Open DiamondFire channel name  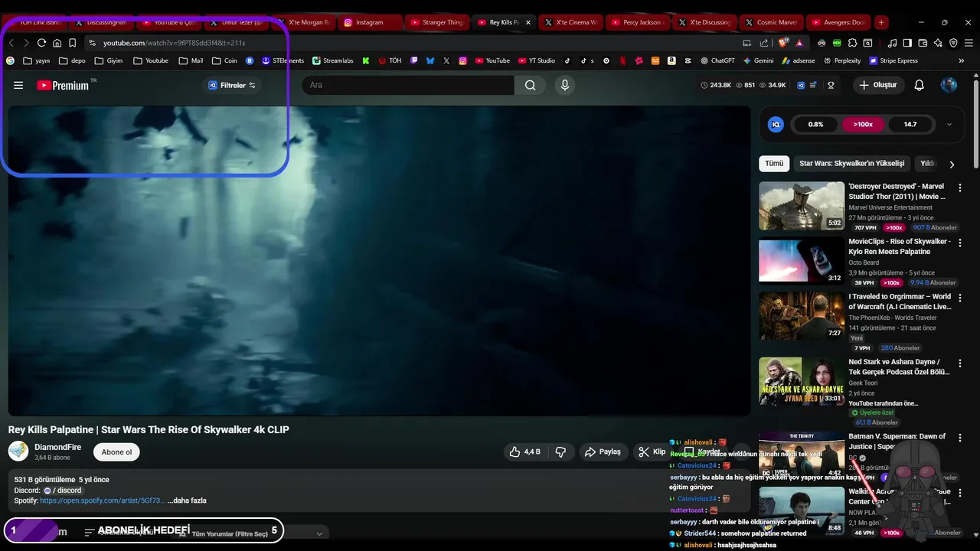(57, 447)
